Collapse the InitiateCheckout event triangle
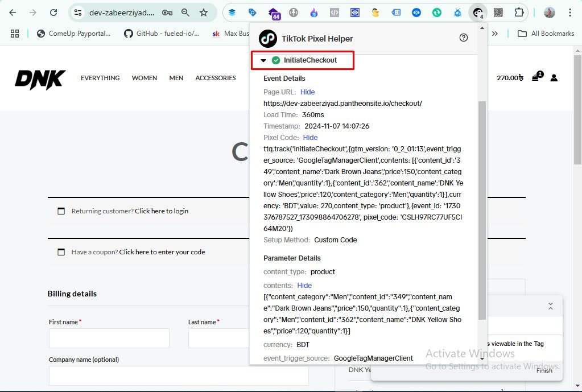Image resolution: width=582 pixels, height=392 pixels. 263,60
